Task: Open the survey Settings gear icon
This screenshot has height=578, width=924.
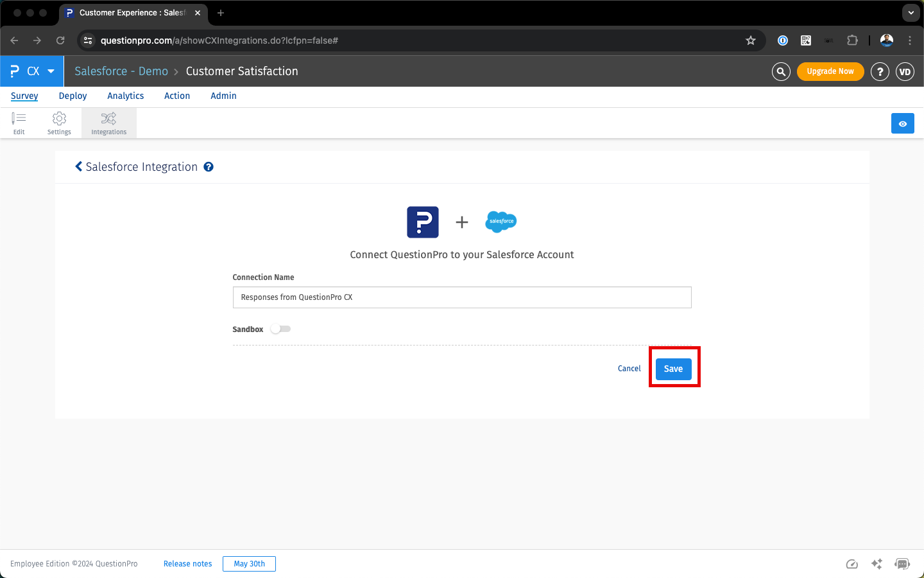Action: click(x=59, y=123)
